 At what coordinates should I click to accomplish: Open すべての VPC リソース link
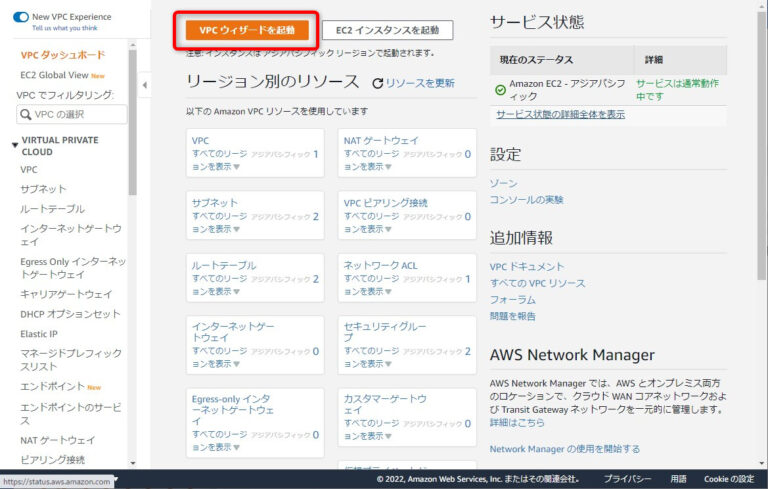tap(537, 283)
